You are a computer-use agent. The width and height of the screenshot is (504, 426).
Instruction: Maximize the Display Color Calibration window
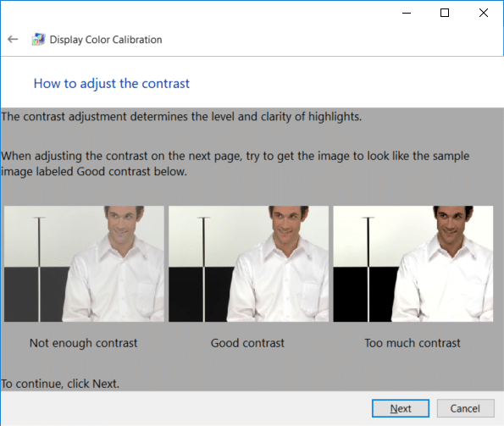(x=445, y=13)
